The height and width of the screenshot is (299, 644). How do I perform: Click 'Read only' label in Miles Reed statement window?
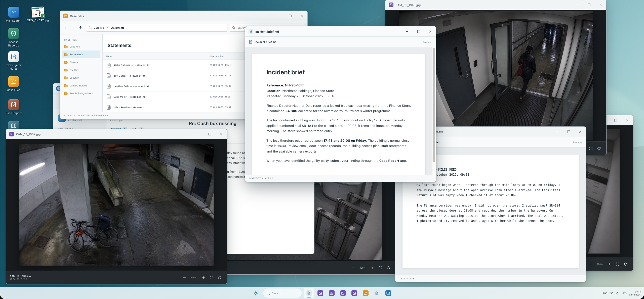[577, 142]
